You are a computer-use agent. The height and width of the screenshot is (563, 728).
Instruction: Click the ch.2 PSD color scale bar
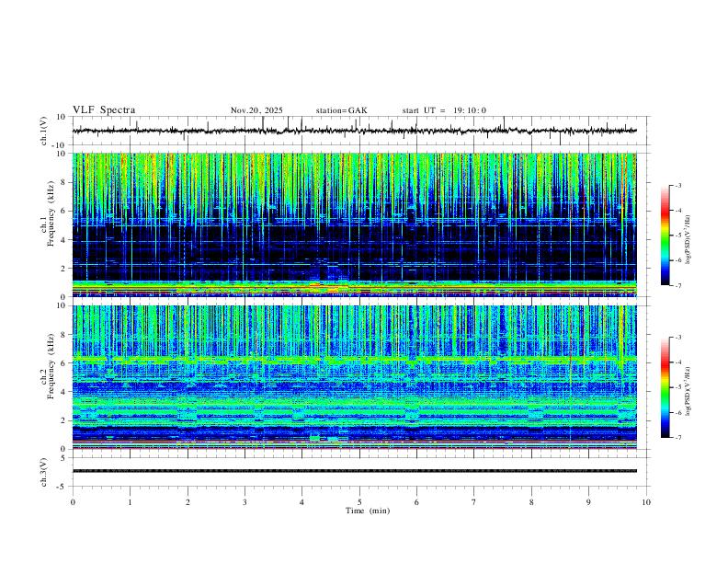665,387
